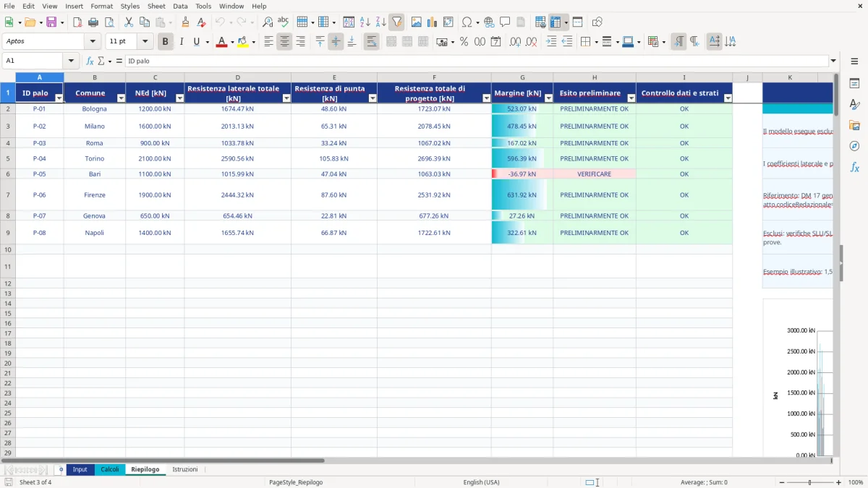Apply red Font Color swatch button
The image size is (868, 488).
point(221,42)
